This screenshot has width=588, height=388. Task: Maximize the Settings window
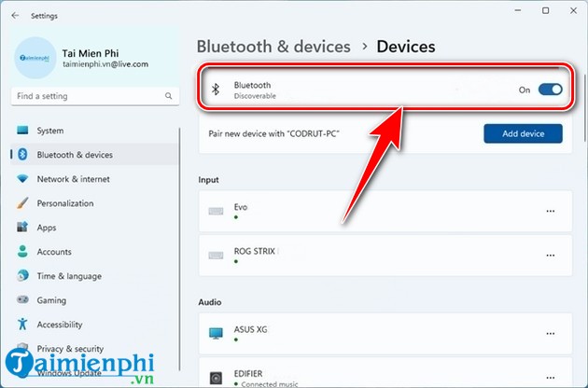coord(546,10)
